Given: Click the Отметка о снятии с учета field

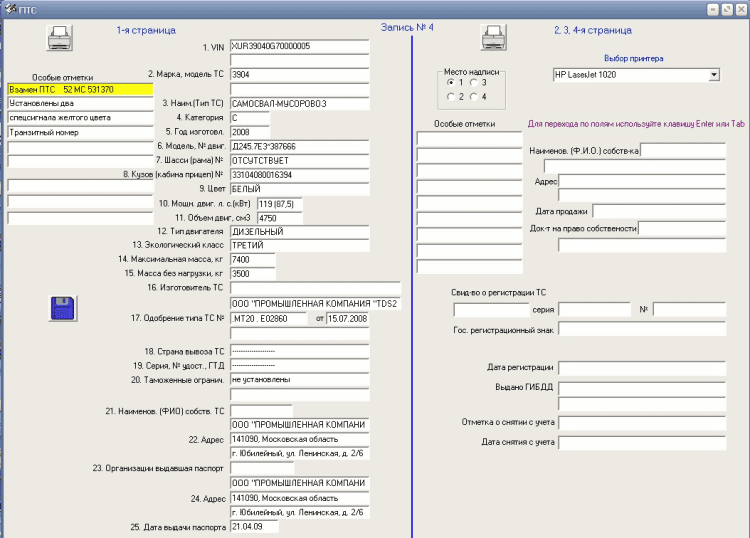Looking at the screenshot, I should (642, 423).
